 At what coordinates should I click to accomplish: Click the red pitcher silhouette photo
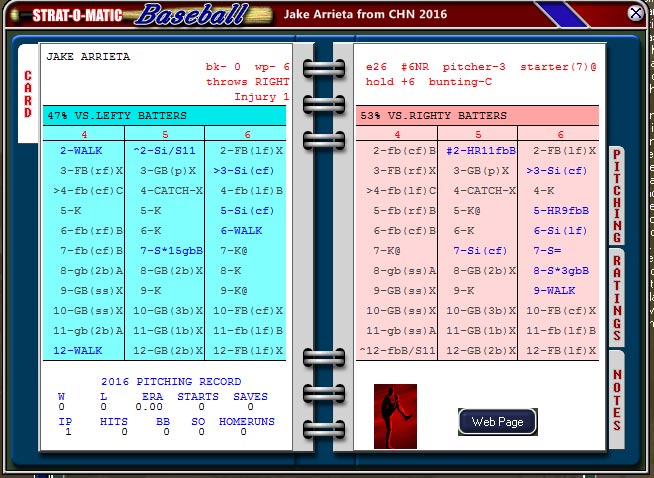395,416
